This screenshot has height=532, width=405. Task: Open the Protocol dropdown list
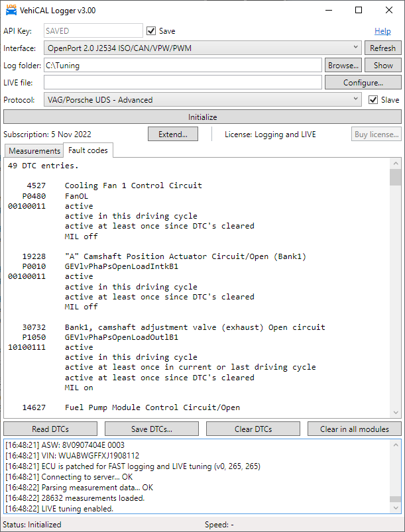click(x=356, y=100)
